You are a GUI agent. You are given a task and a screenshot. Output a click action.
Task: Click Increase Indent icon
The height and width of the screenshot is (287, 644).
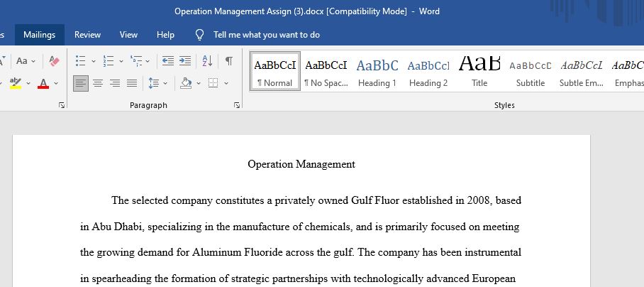[x=185, y=61]
